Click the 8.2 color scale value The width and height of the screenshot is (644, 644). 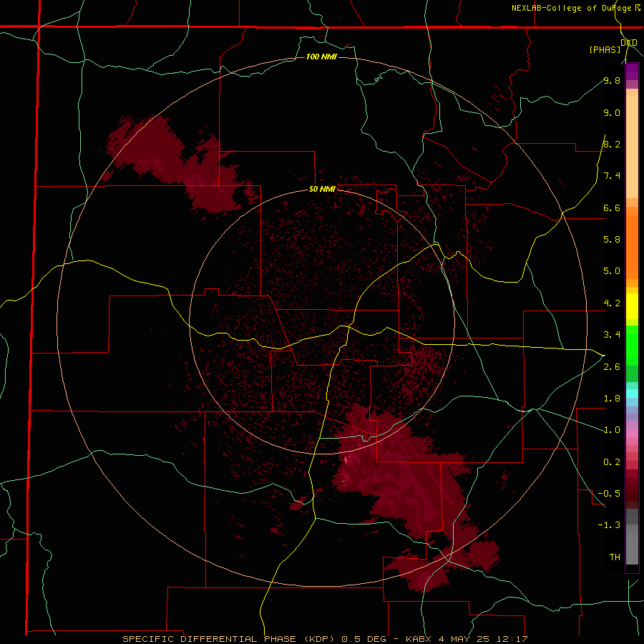pyautogui.click(x=612, y=144)
